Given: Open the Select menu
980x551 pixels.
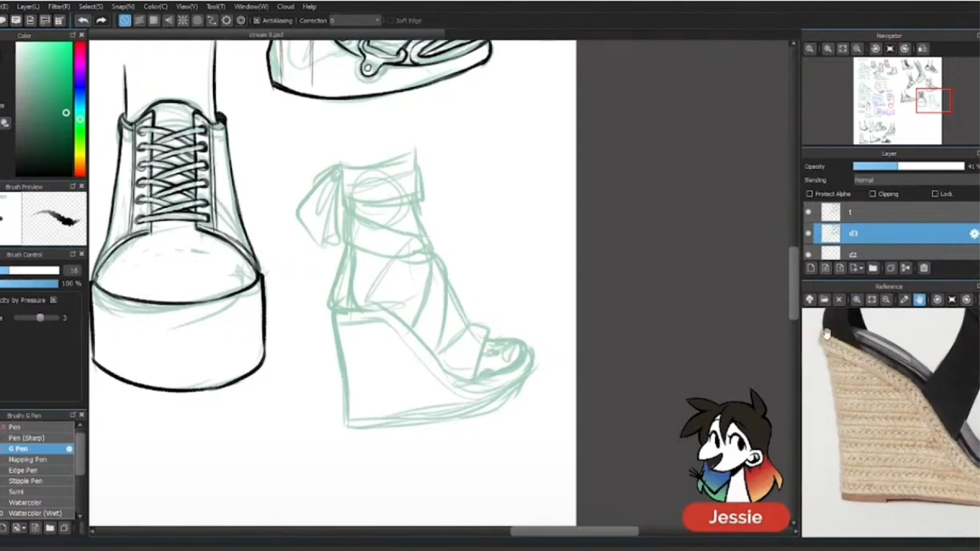Looking at the screenshot, I should tap(90, 7).
